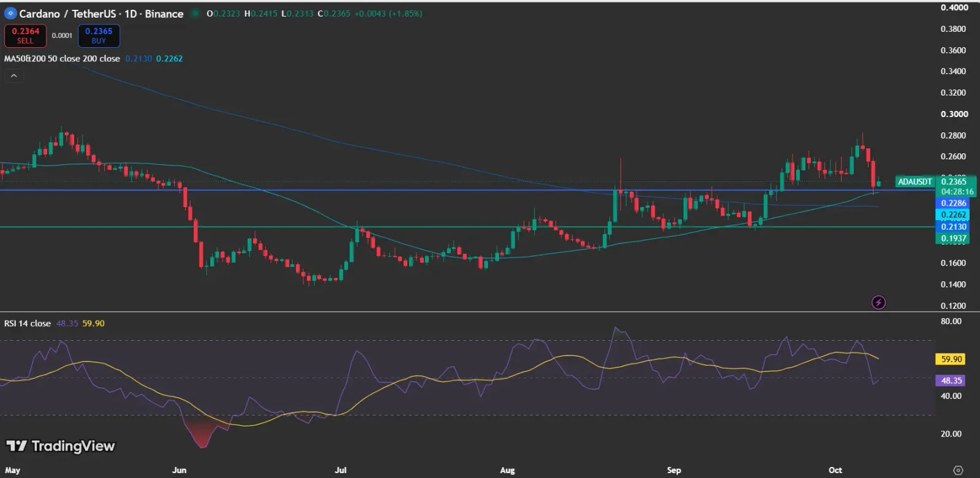
Task: Click the May date axis label
Action: point(12,470)
